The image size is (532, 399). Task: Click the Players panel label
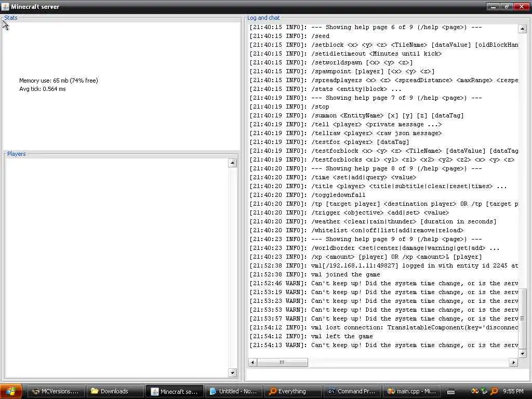click(16, 154)
